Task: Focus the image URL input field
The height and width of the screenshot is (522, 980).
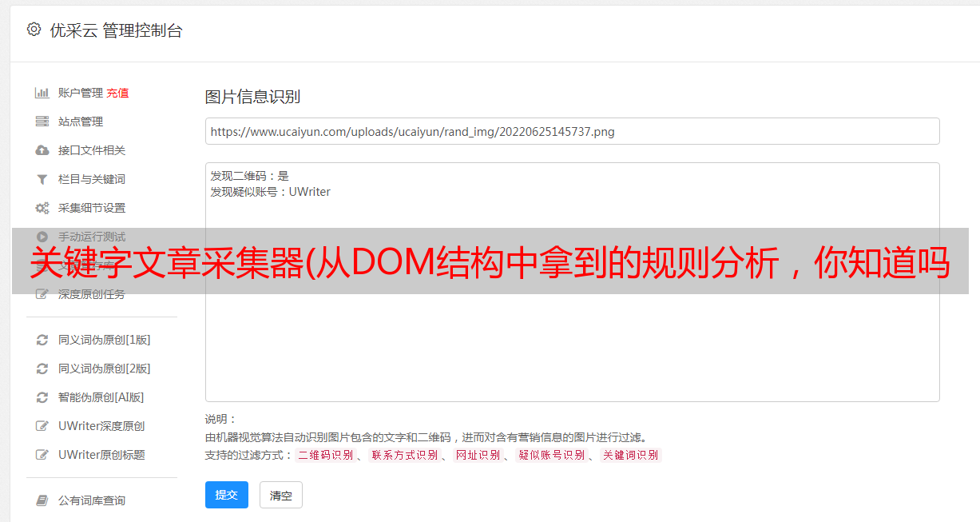Action: (572, 131)
